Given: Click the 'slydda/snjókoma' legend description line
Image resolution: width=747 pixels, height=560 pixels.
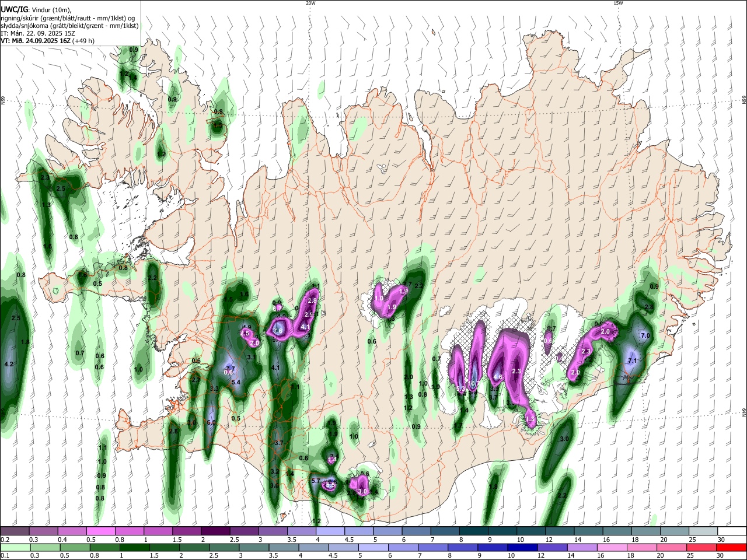Looking at the screenshot, I should [x=69, y=26].
